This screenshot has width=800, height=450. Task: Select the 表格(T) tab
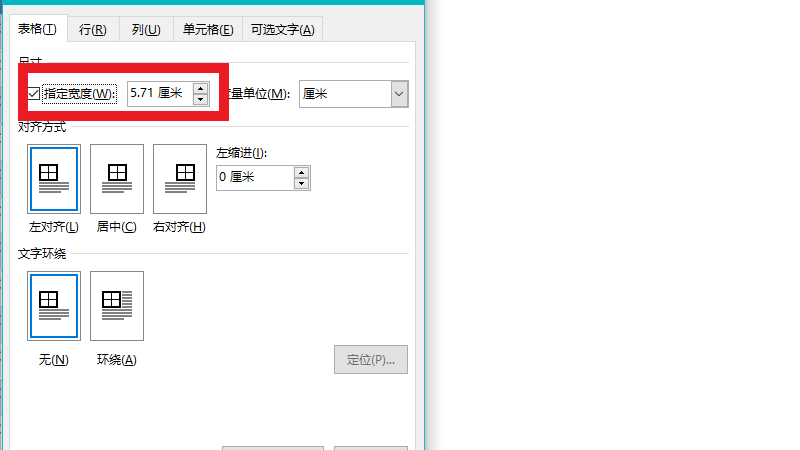click(37, 29)
